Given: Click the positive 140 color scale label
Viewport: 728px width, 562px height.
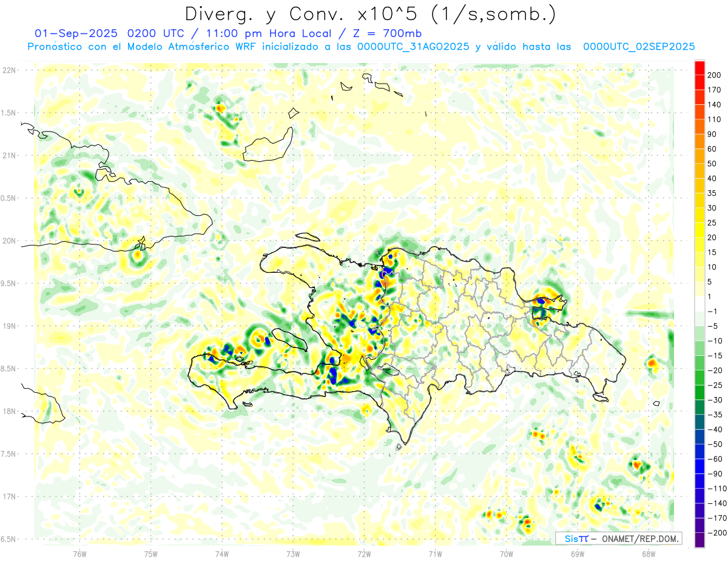Looking at the screenshot, I should [x=713, y=104].
